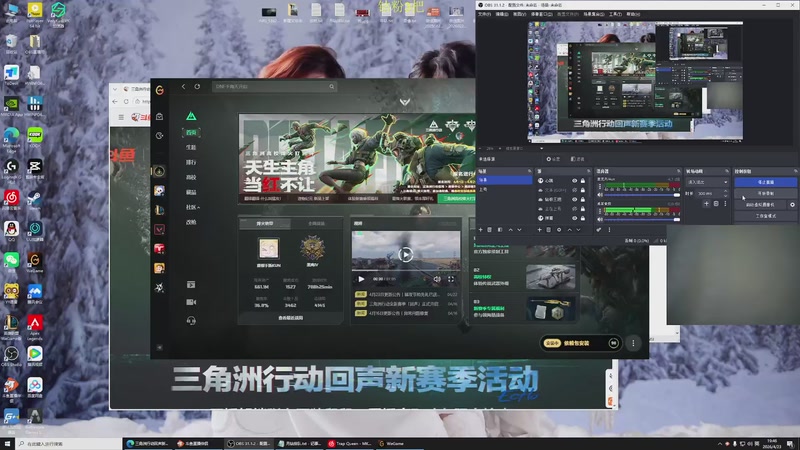Viewport: 800px width, 450px height.
Task: Open the 工具 menu in OBS
Action: tap(615, 14)
